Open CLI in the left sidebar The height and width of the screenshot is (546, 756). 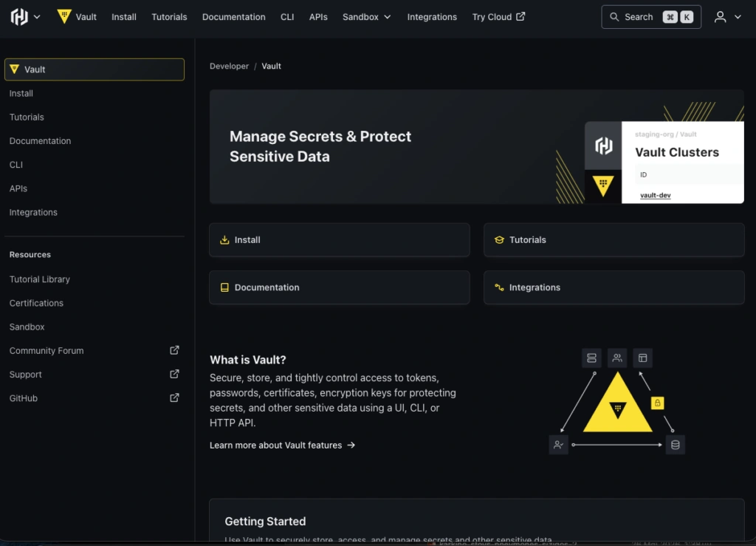pyautogui.click(x=16, y=165)
